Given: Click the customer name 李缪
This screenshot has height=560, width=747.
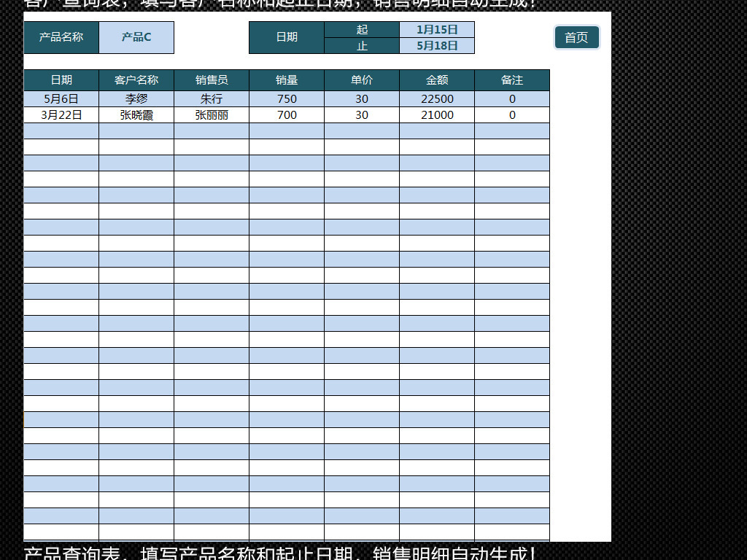Looking at the screenshot, I should pos(136,98).
